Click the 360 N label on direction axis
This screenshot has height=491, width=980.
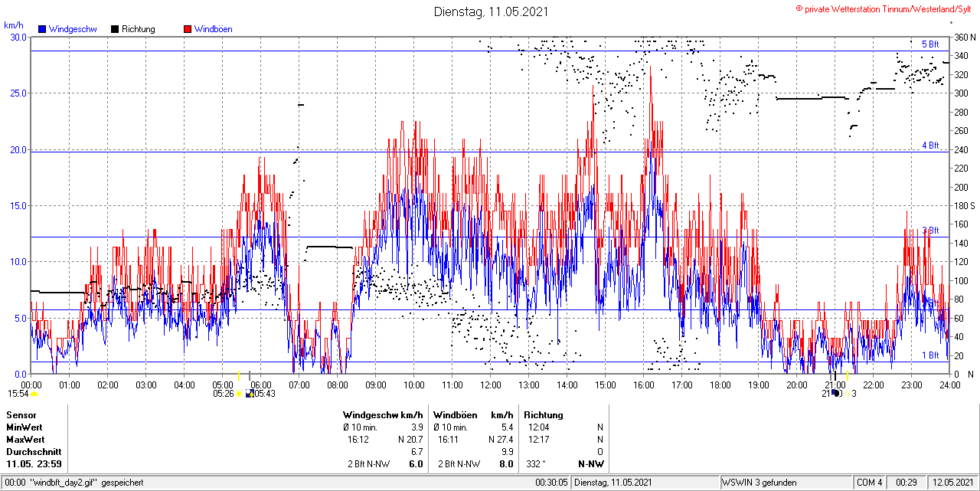point(965,37)
